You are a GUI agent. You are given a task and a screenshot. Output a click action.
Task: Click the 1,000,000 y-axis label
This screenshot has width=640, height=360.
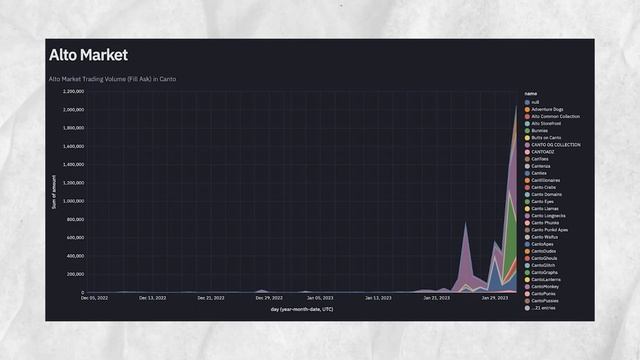click(x=73, y=201)
